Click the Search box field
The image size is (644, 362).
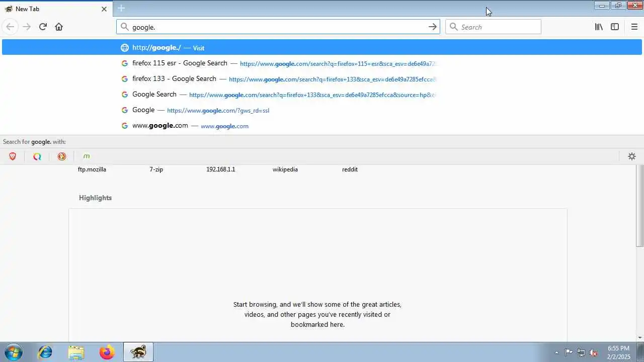coord(493,27)
